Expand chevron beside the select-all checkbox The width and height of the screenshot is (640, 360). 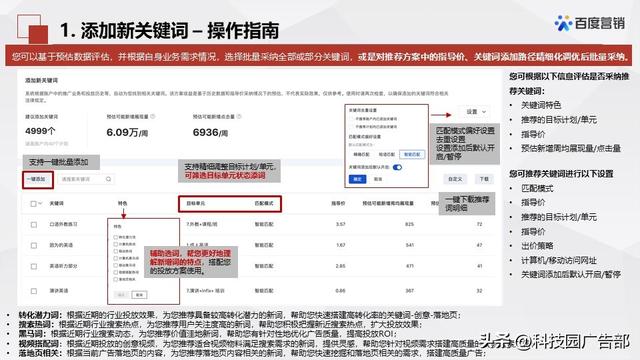point(40,203)
